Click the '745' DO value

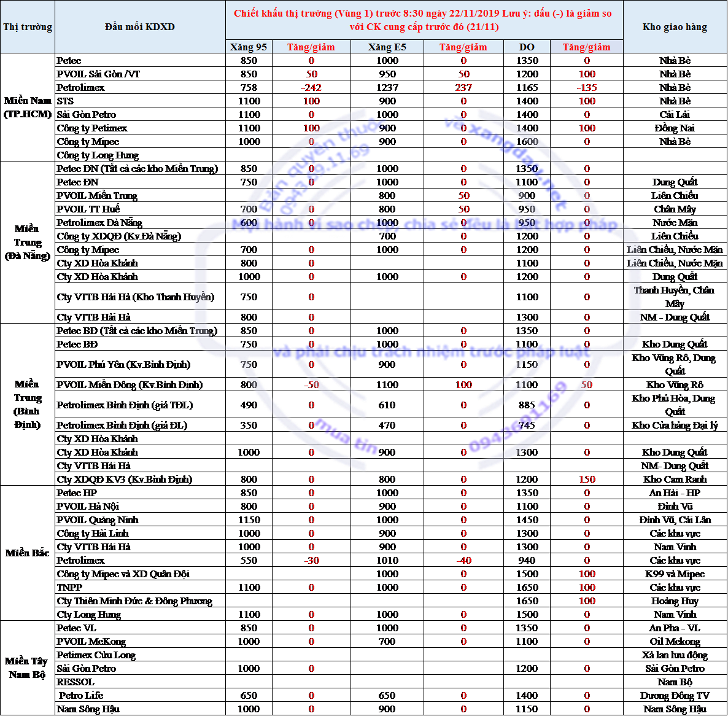(x=527, y=426)
